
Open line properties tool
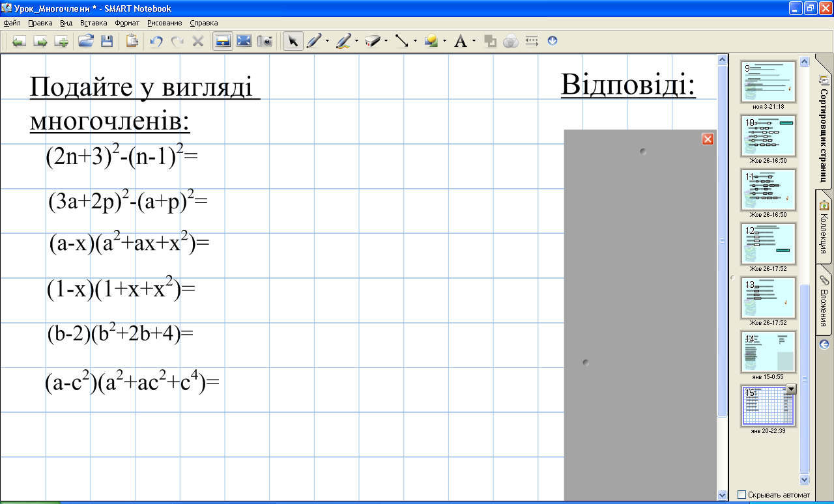point(532,42)
